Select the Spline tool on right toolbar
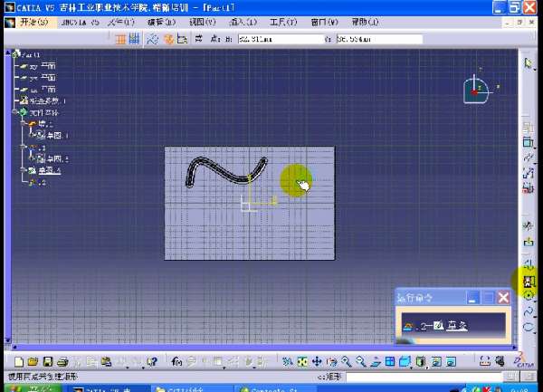Image resolution: width=543 pixels, height=392 pixels. click(x=529, y=311)
